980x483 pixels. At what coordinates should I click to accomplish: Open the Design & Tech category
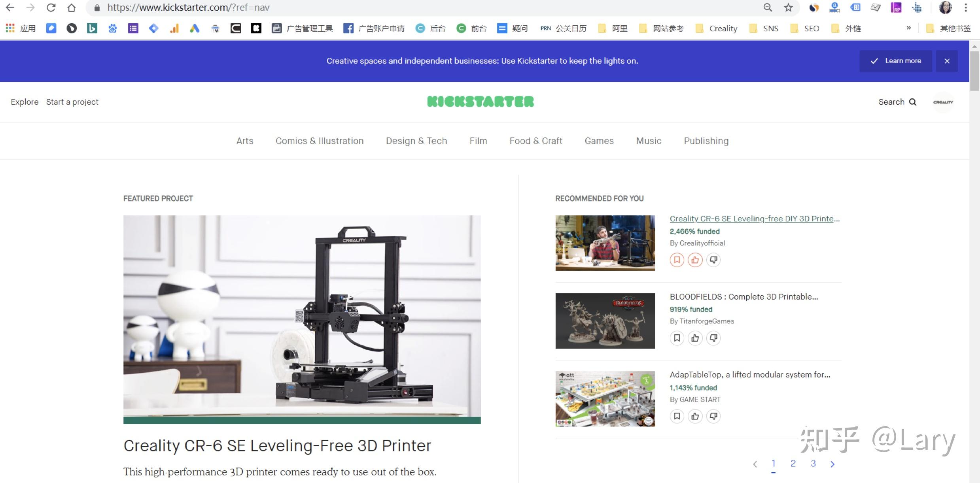(416, 141)
